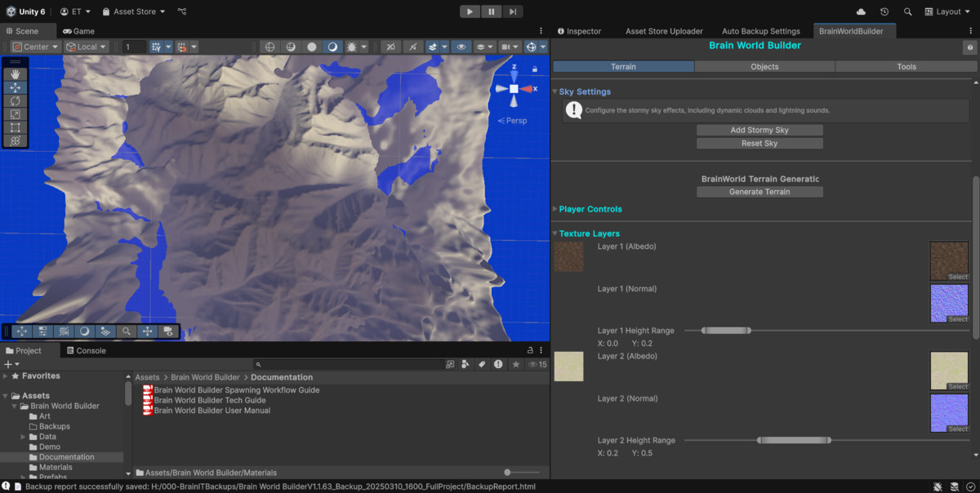Open the package manager branch icon
980x493 pixels.
(x=182, y=11)
